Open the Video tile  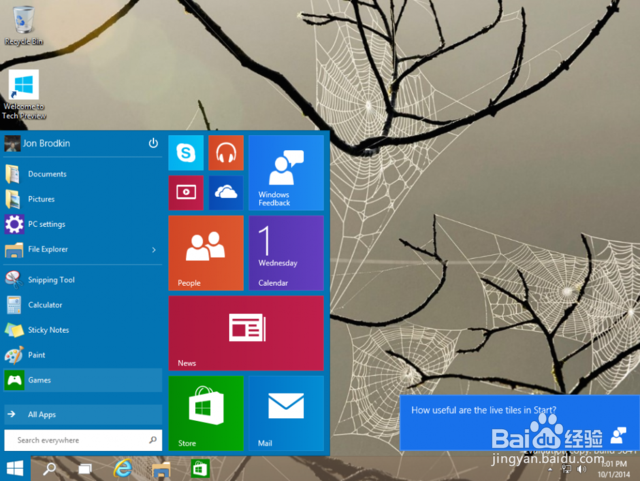tap(186, 193)
